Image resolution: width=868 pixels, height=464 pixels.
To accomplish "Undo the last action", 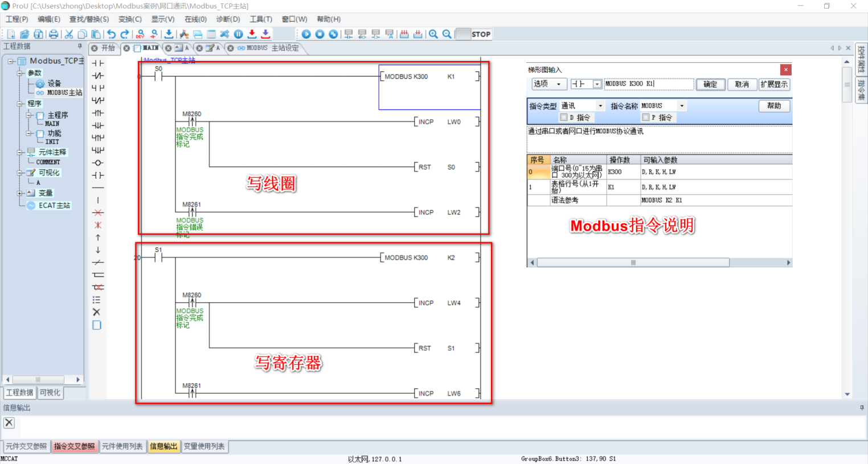I will pyautogui.click(x=111, y=34).
